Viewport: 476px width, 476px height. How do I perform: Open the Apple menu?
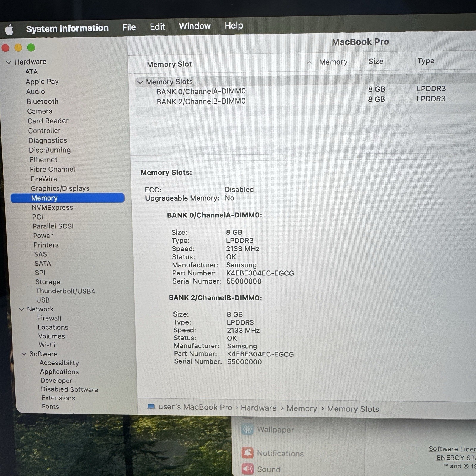pos(9,29)
